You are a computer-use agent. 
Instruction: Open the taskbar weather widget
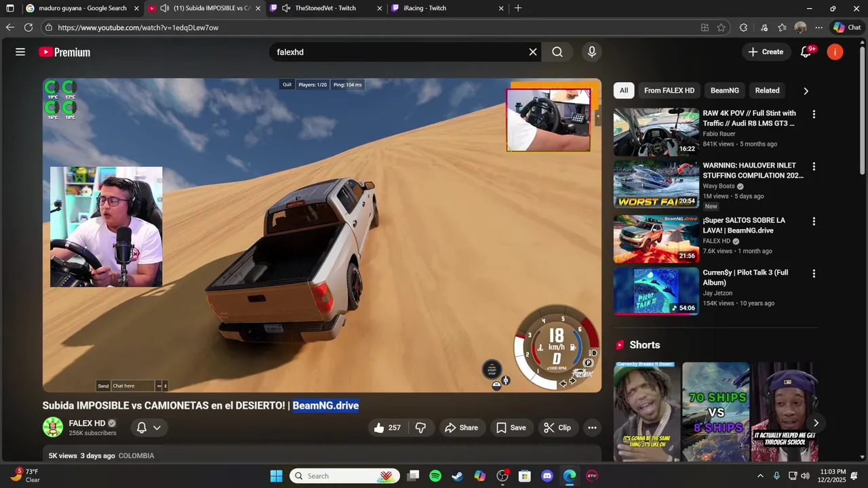click(24, 476)
